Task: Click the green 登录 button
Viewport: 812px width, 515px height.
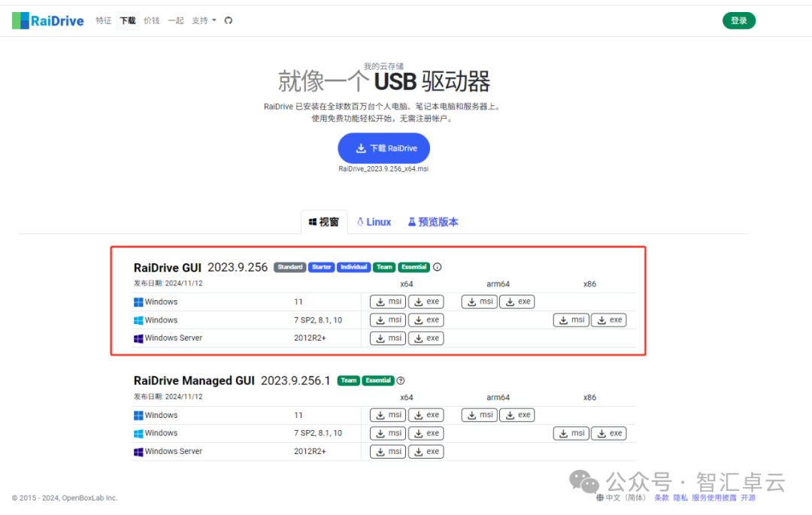Action: point(739,21)
